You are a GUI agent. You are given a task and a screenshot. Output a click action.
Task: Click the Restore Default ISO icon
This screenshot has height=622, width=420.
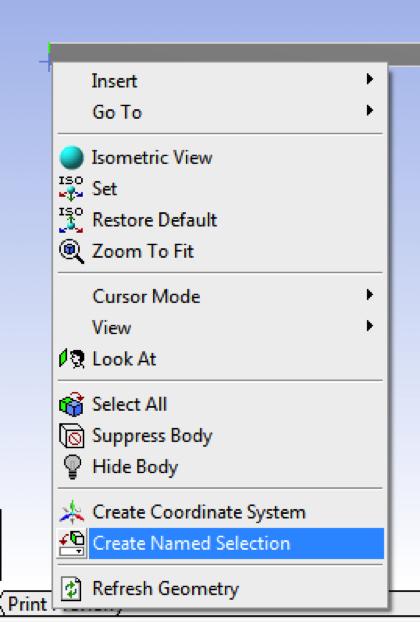pos(71,220)
